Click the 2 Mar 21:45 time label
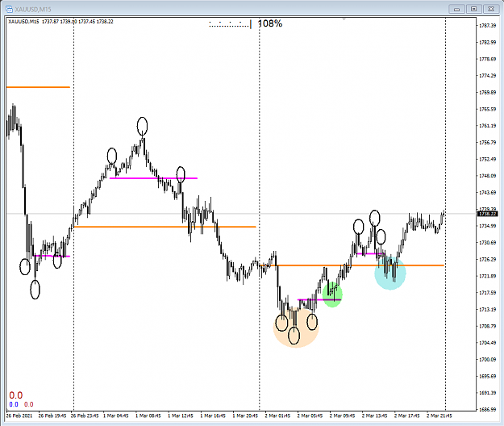Viewport: 504px width, 426px height. point(439,416)
